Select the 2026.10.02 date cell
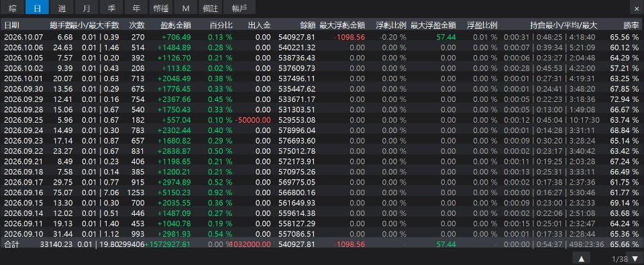 coord(24,68)
